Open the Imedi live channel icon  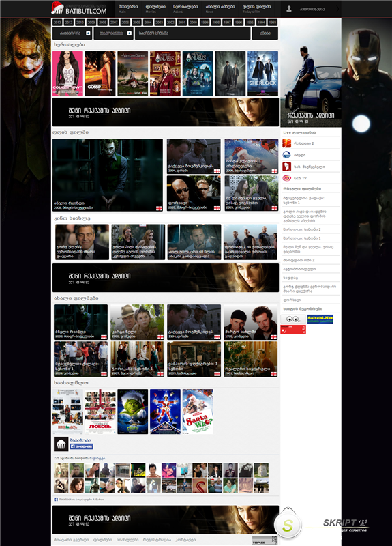tap(286, 155)
